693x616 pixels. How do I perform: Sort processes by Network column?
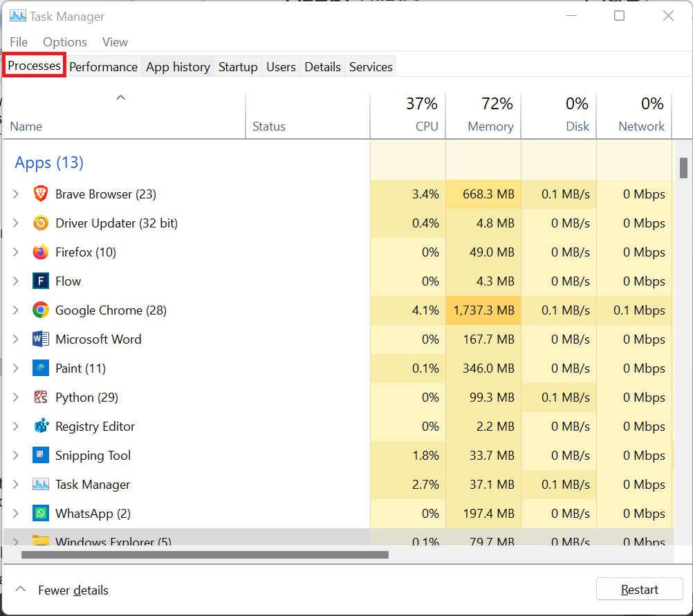click(x=634, y=115)
